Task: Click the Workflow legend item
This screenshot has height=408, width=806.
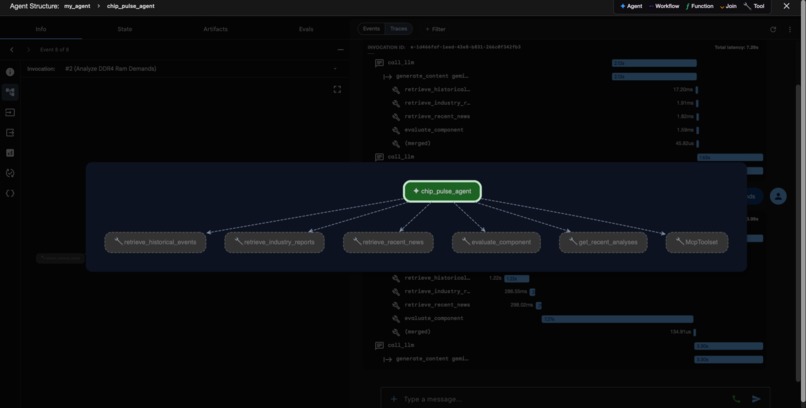Action: (664, 6)
